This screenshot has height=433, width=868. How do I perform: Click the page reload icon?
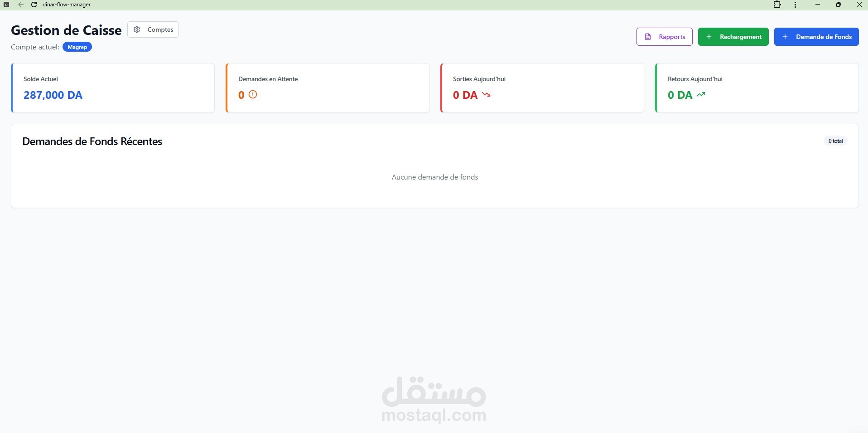(x=34, y=5)
